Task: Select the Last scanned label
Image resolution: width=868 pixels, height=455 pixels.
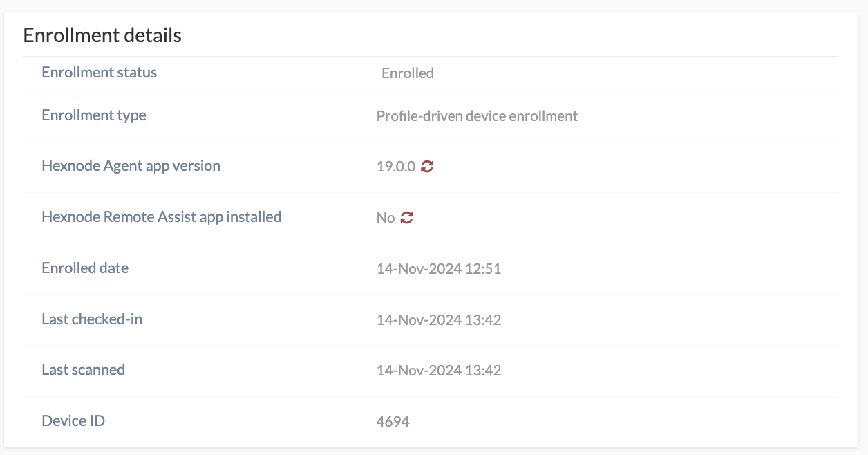Action: pyautogui.click(x=84, y=370)
